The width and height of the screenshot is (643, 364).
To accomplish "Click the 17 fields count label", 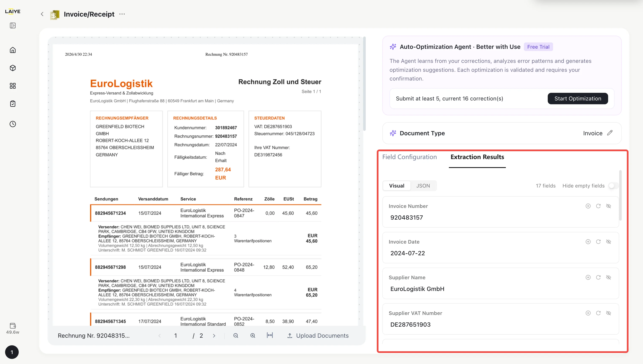I will (x=545, y=186).
